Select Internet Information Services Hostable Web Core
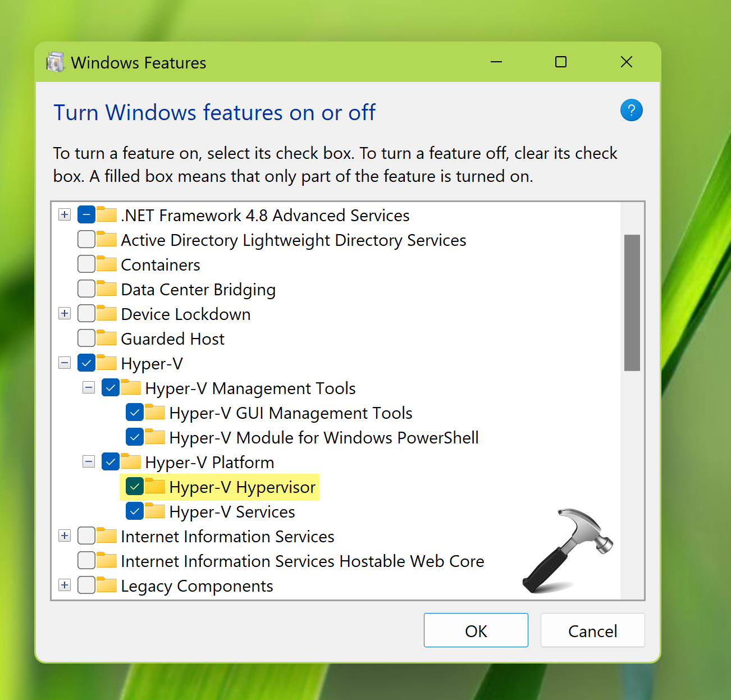The image size is (731, 700). (302, 561)
